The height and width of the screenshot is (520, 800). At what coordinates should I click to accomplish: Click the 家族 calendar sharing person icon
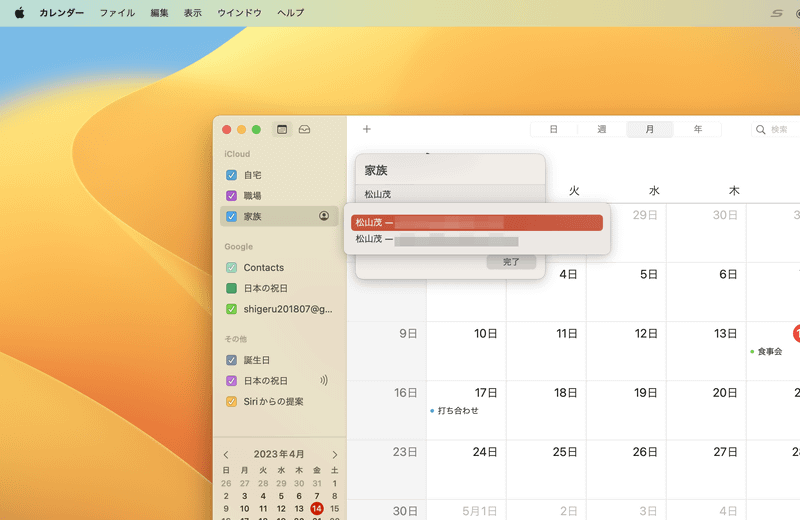coord(324,216)
